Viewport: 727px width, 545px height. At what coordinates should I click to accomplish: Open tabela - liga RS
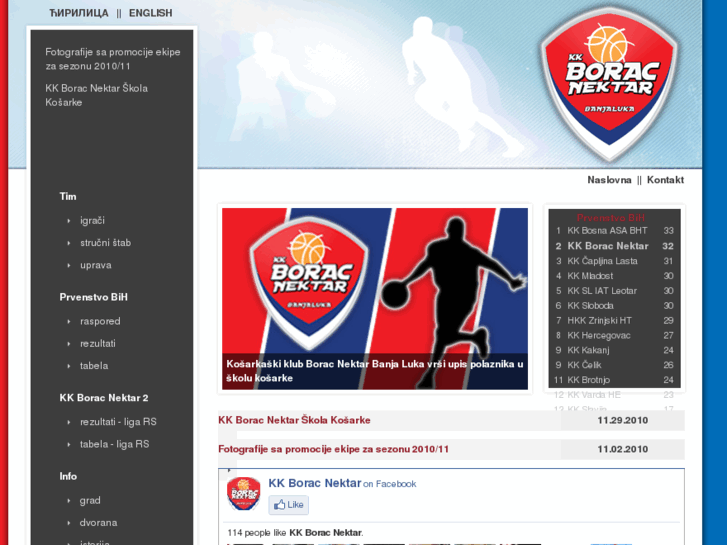(x=115, y=444)
